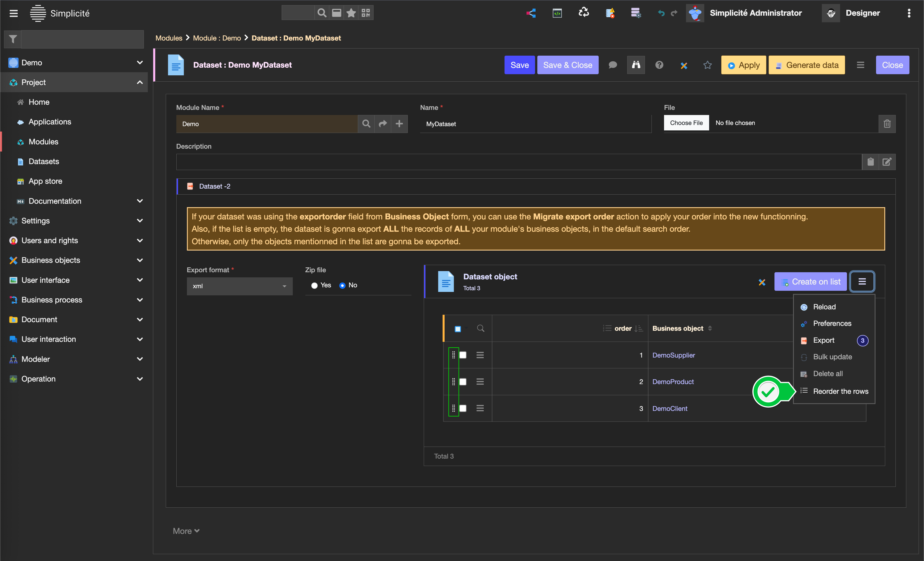The width and height of the screenshot is (924, 561).
Task: Choose Reorder the rows from the menu
Action: click(x=840, y=391)
